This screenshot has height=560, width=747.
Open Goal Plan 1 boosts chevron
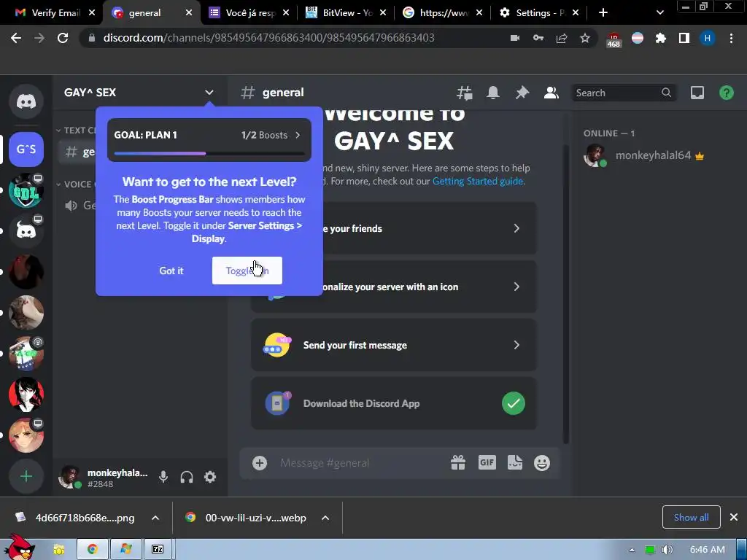[x=298, y=135]
